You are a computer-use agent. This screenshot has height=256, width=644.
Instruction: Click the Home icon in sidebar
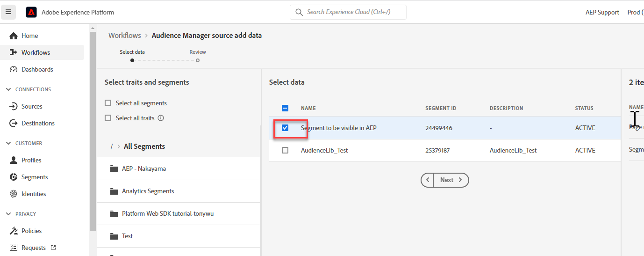click(x=14, y=36)
